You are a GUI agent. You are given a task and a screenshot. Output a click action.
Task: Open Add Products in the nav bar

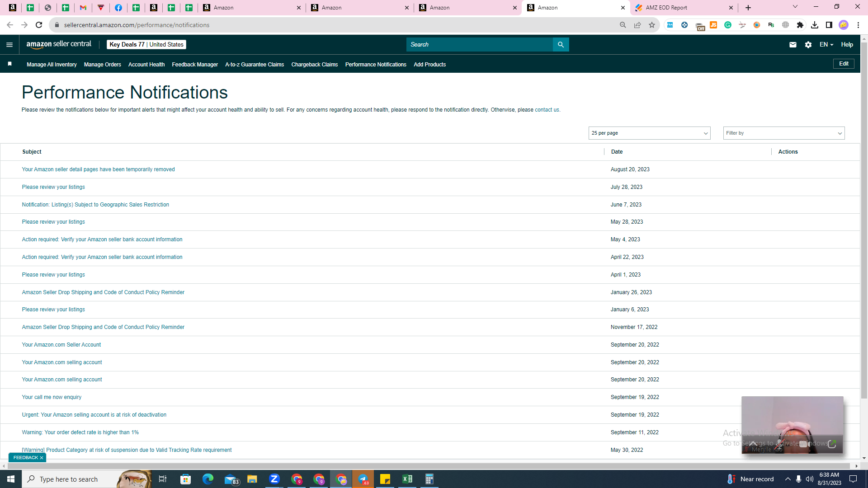click(x=429, y=65)
